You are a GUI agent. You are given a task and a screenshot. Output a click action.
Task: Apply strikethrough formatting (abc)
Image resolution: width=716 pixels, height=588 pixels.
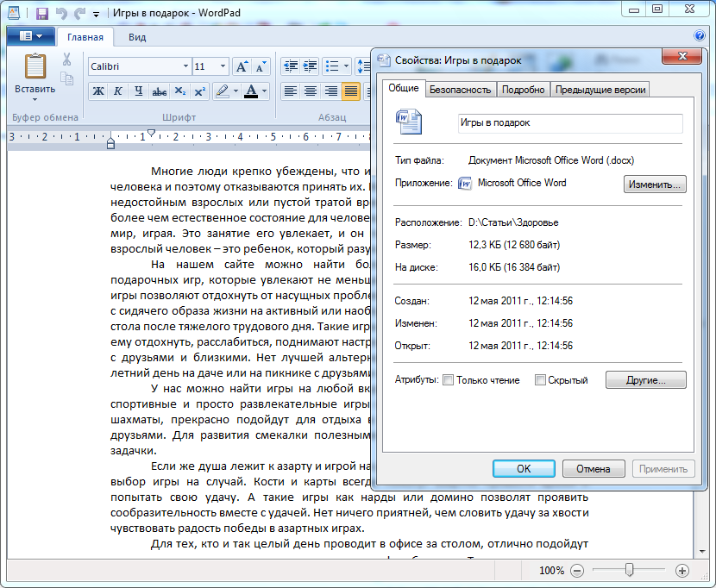pos(159,91)
